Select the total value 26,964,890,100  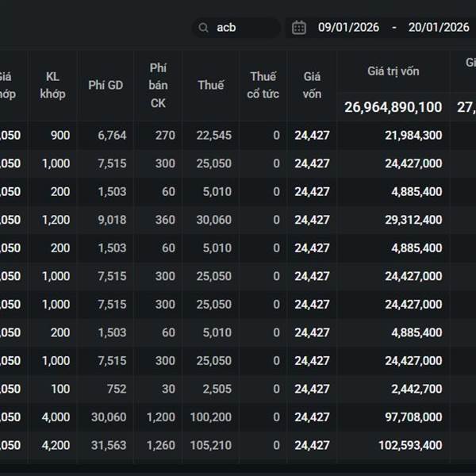coord(393,107)
